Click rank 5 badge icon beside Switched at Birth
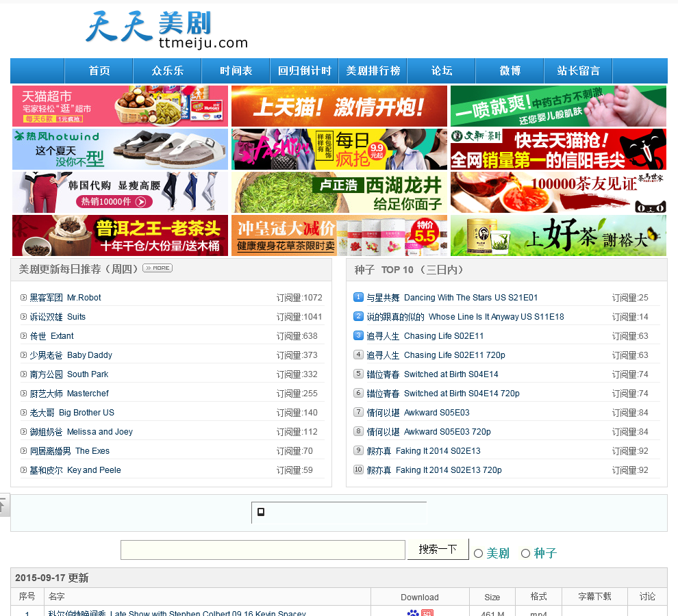Image resolution: width=678 pixels, height=616 pixels. pos(358,374)
